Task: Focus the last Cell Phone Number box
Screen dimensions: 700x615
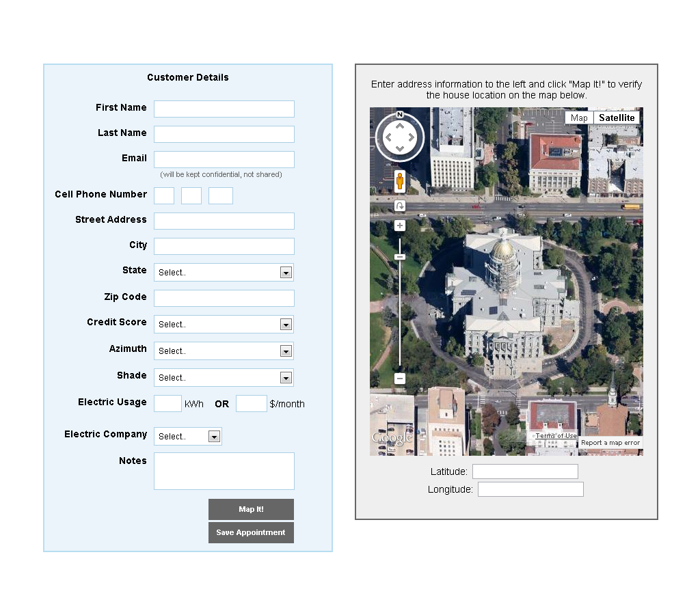Action: point(221,196)
